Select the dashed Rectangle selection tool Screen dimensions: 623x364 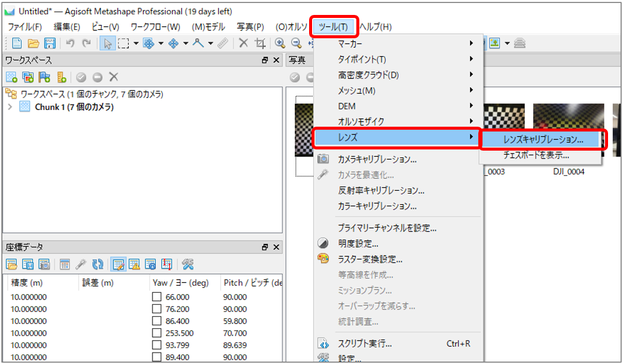coord(124,43)
